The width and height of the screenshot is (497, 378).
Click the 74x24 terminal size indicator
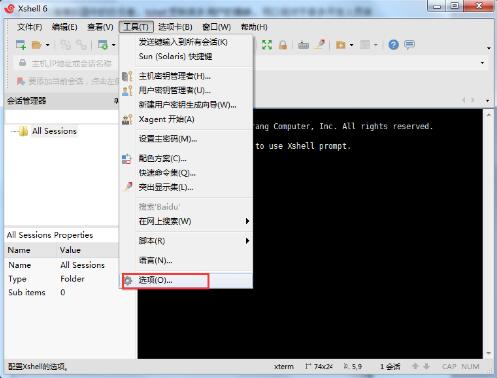(319, 366)
